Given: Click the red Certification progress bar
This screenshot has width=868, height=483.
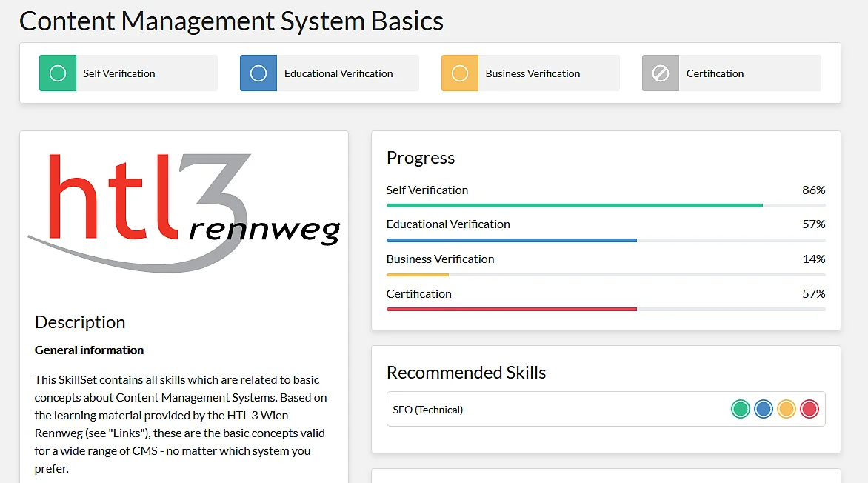Looking at the screenshot, I should [605, 309].
